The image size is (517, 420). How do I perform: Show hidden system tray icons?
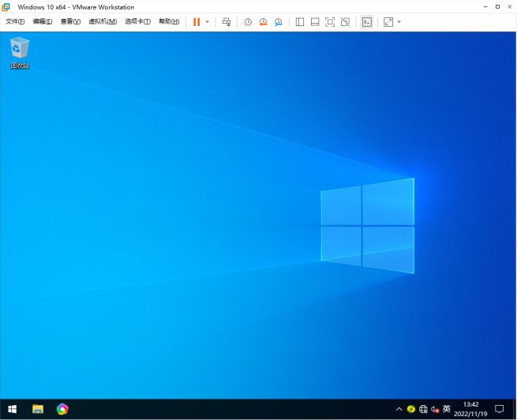399,409
